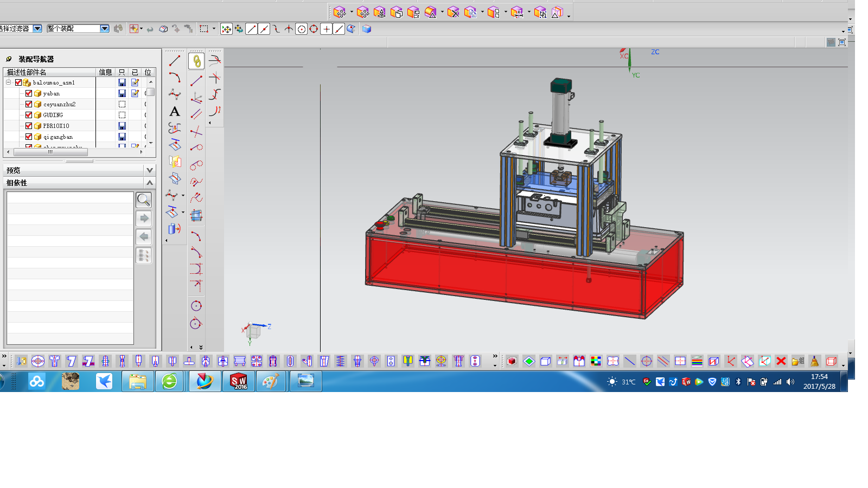Expand the 预览 preview section
This screenshot has width=868, height=488.
point(150,170)
